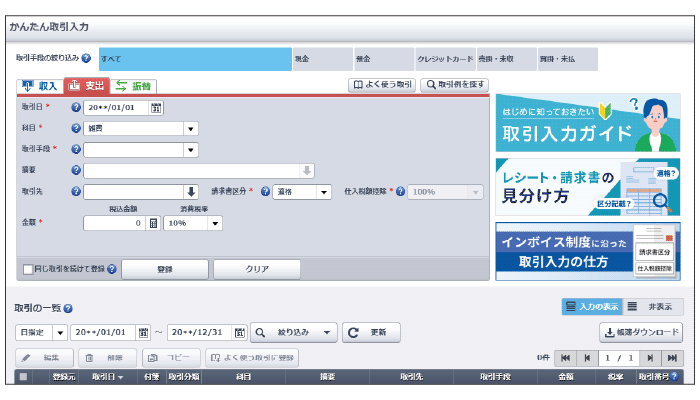Open start date calendar in list filter
The width and height of the screenshot is (700, 400).
point(143,332)
